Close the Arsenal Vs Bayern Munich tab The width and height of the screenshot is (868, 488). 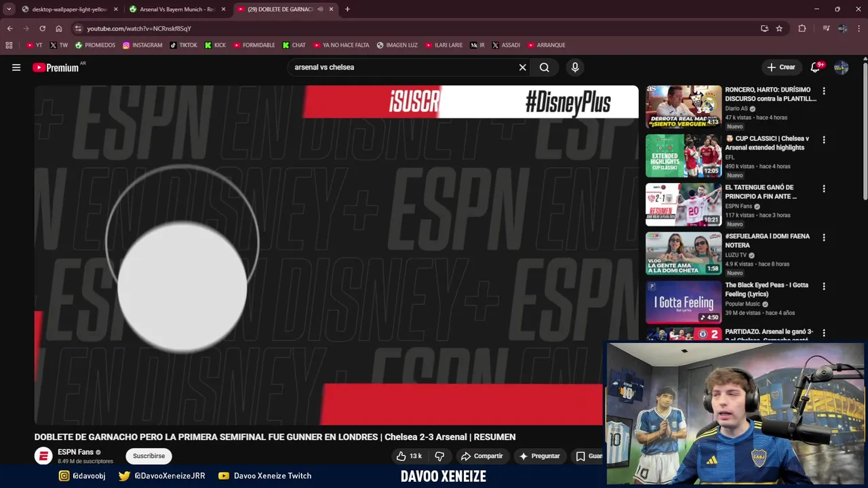(223, 9)
